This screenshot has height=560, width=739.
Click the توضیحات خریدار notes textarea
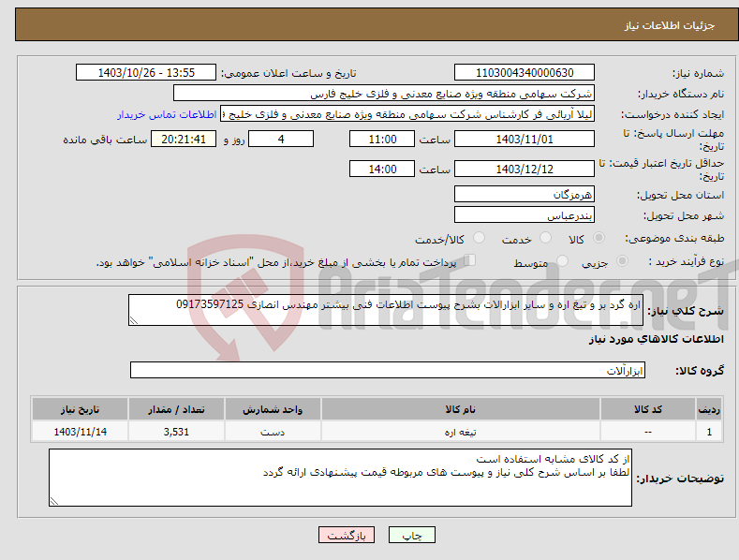click(x=340, y=478)
